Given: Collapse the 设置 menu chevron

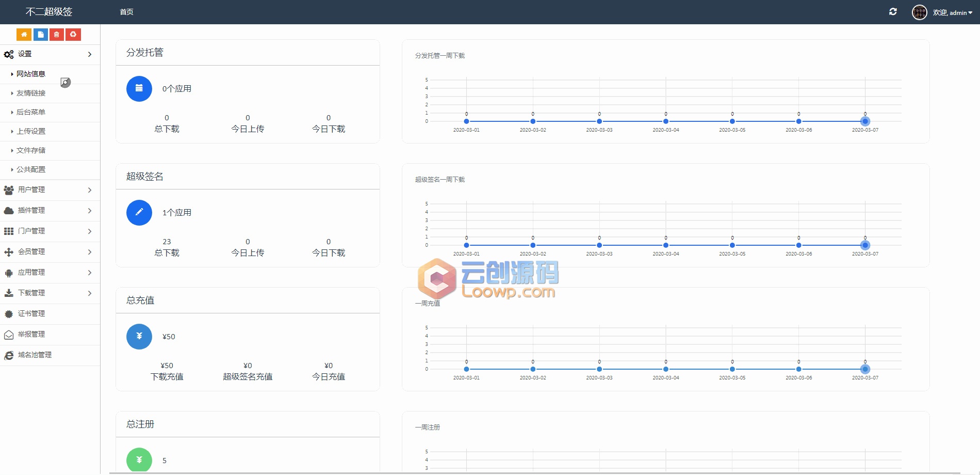Looking at the screenshot, I should click(90, 54).
